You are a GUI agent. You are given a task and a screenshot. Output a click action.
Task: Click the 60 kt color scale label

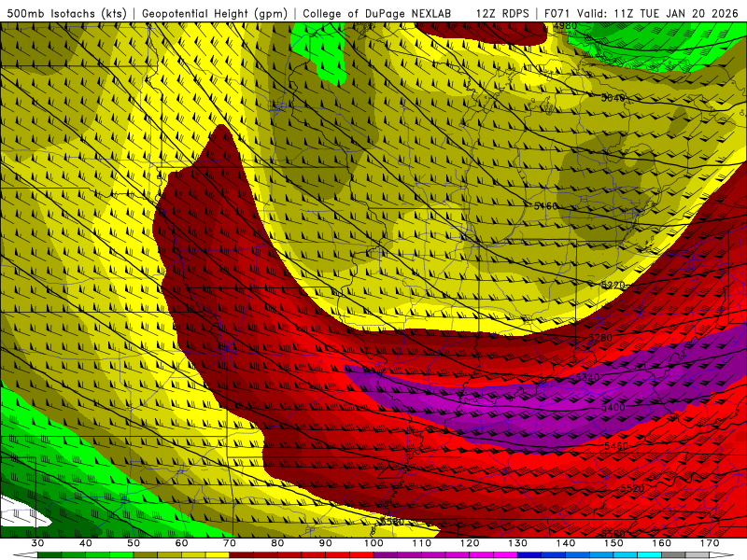181,543
